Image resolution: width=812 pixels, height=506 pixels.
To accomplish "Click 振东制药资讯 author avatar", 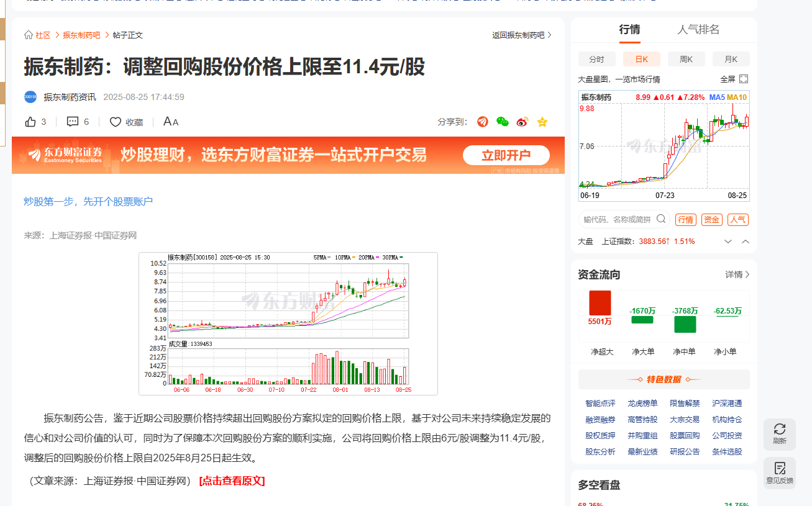I will [x=30, y=97].
